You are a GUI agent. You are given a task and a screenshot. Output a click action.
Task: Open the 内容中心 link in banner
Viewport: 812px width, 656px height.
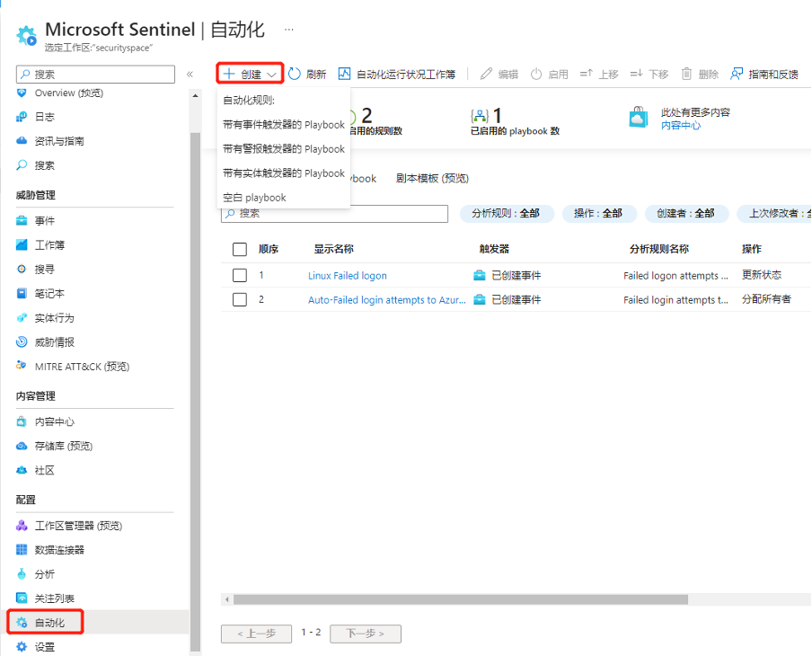(681, 126)
